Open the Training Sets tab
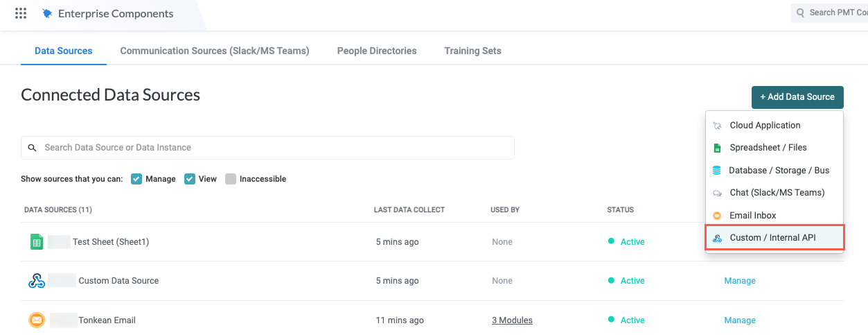 click(472, 51)
